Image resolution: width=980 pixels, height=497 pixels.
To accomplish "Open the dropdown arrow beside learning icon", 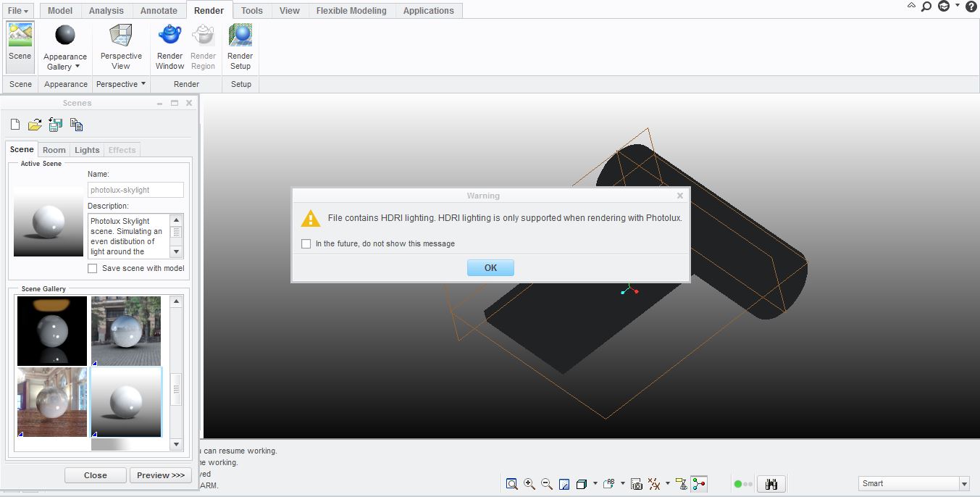I will click(x=957, y=6).
